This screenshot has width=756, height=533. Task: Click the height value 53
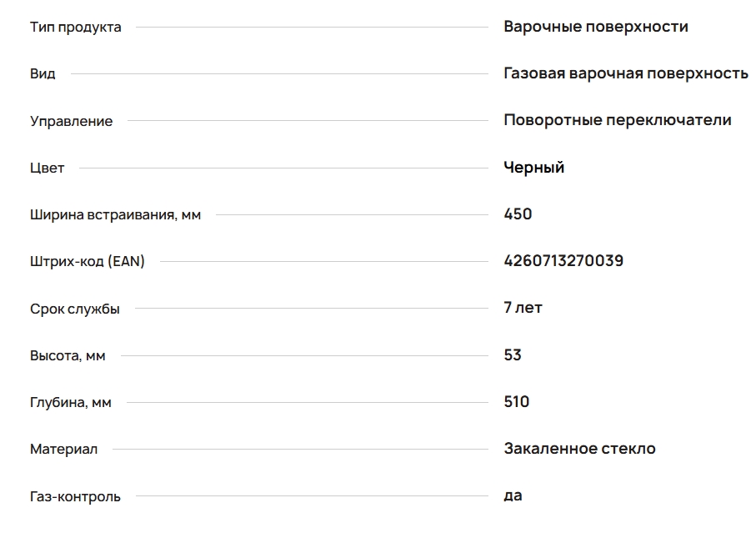[513, 355]
